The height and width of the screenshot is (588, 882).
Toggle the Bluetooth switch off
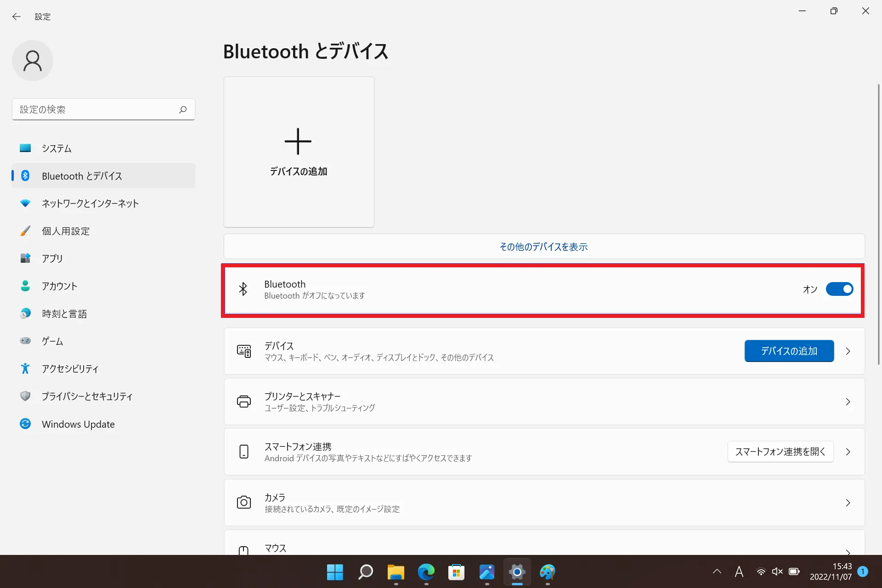[x=839, y=289]
